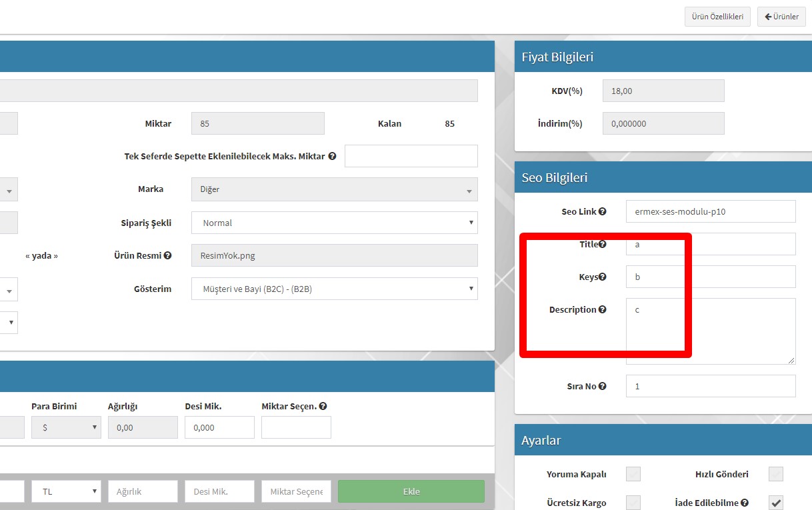
Task: Toggle the Ücretsiz Kargo checkbox
Action: [633, 503]
